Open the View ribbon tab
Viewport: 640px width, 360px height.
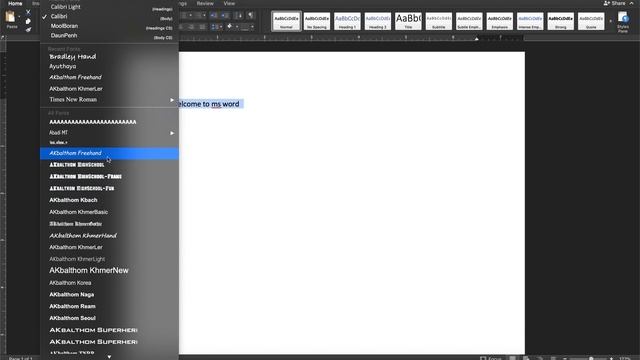pos(229,3)
